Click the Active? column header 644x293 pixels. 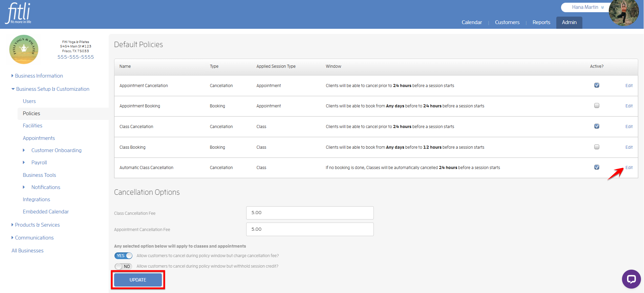(x=597, y=66)
